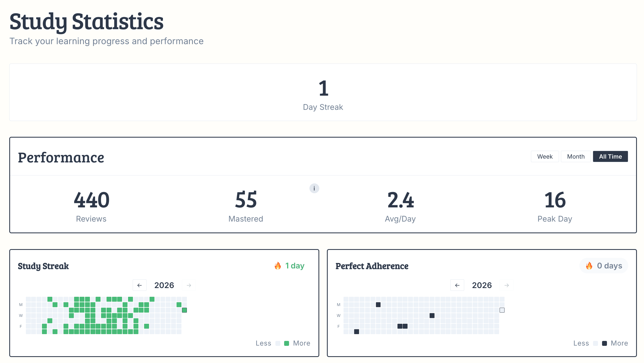Screen dimensions: 644x363
Task: Click the Day Streak summary card
Action: pos(323,92)
